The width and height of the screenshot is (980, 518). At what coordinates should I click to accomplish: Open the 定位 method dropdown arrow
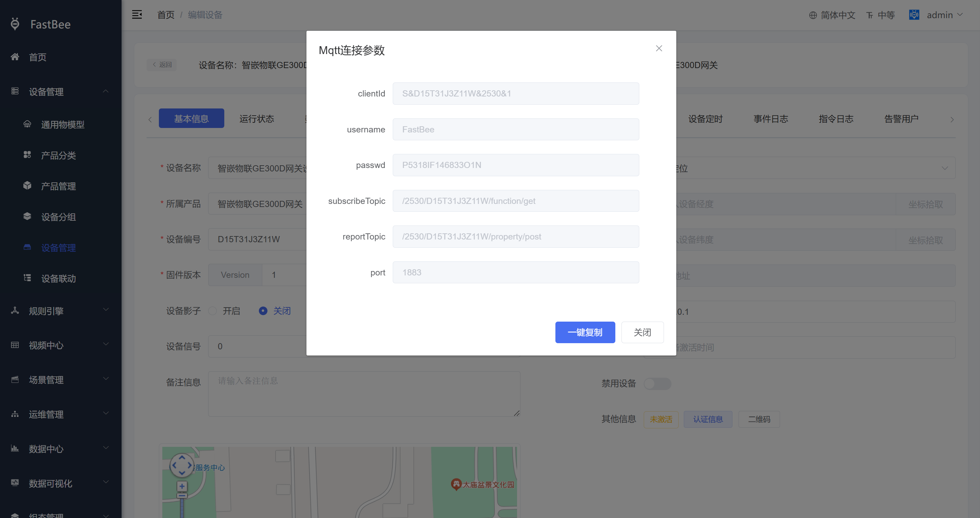945,168
